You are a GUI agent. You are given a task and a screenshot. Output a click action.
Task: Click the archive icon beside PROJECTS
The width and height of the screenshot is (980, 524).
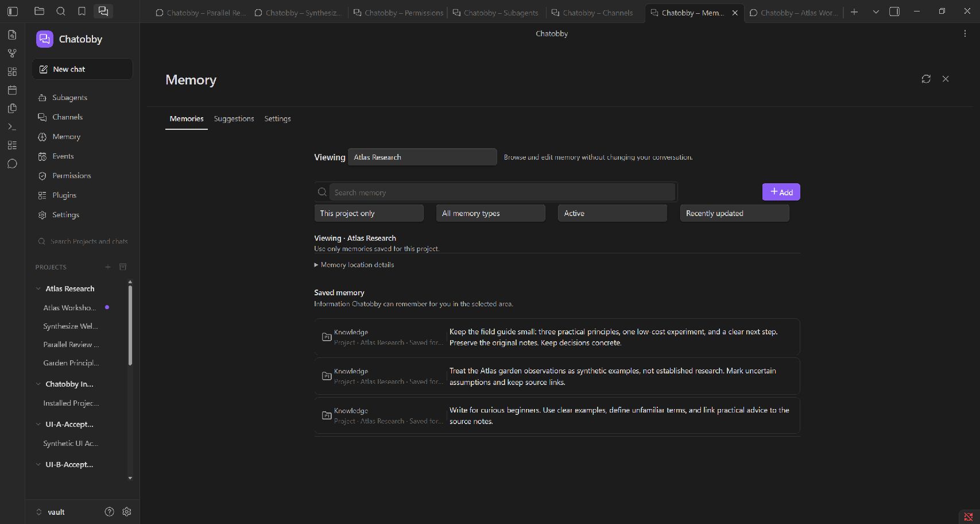(x=123, y=267)
